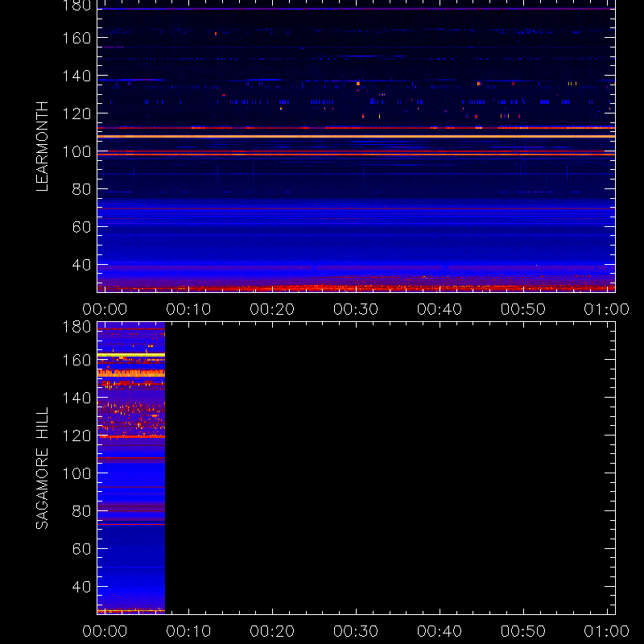Select the 80 frequency label on Learmonth plot
The image size is (644, 644).
[81, 189]
